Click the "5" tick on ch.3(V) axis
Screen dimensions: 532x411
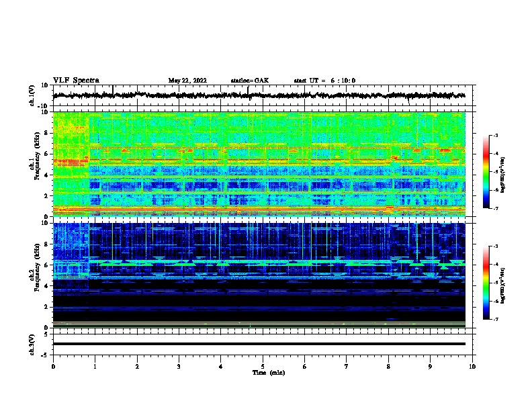(47, 334)
